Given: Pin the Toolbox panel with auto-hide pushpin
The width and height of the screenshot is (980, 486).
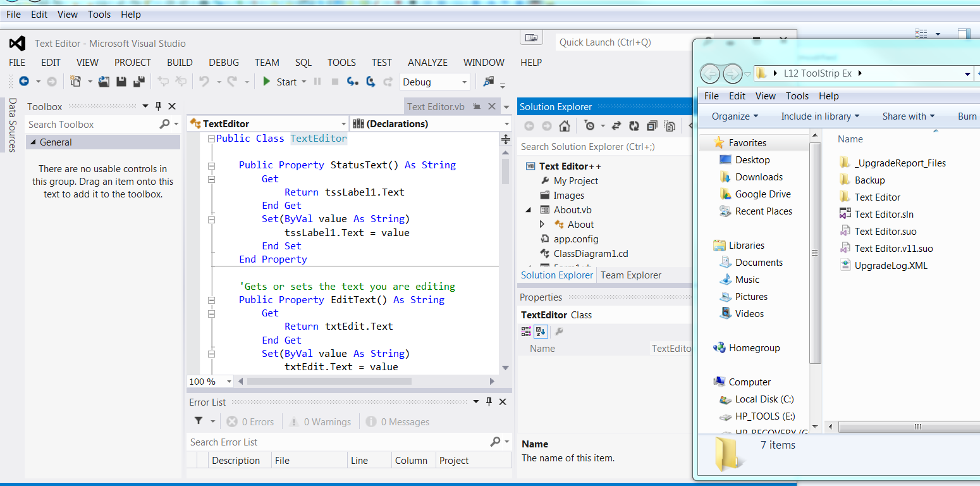Looking at the screenshot, I should coord(159,106).
